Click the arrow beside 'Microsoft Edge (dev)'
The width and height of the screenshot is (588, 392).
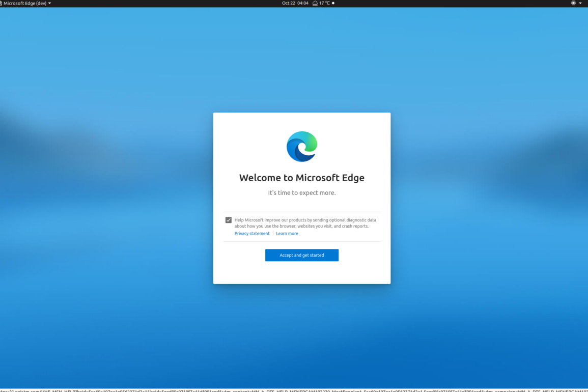click(49, 3)
